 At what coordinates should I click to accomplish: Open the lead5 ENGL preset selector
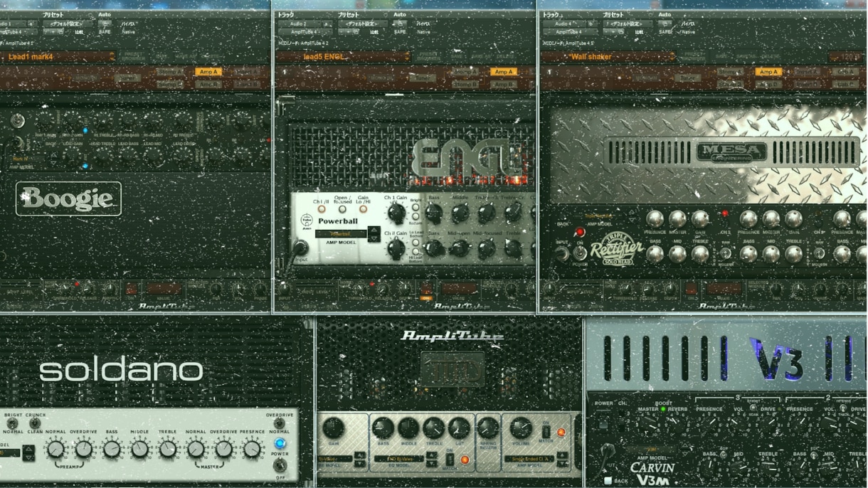coord(344,57)
